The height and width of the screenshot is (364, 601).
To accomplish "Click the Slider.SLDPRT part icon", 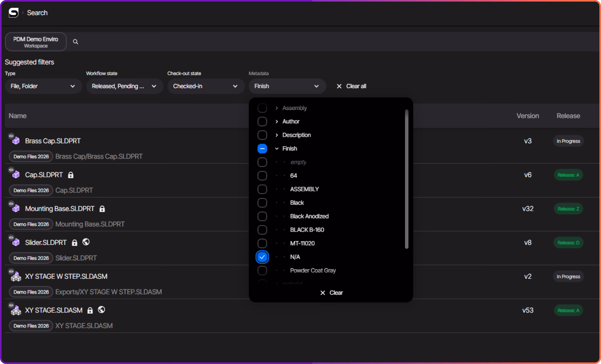I will pyautogui.click(x=16, y=242).
